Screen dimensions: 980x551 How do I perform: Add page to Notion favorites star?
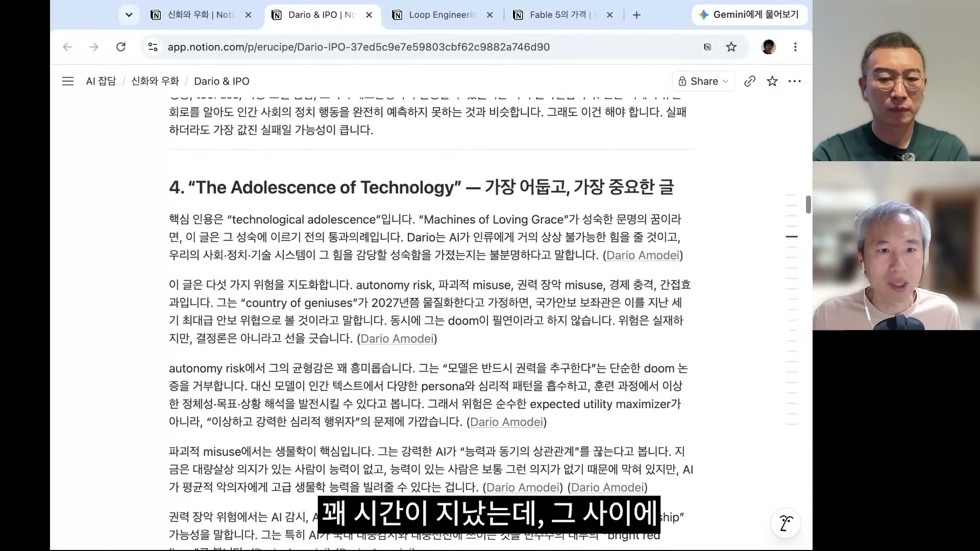(772, 81)
